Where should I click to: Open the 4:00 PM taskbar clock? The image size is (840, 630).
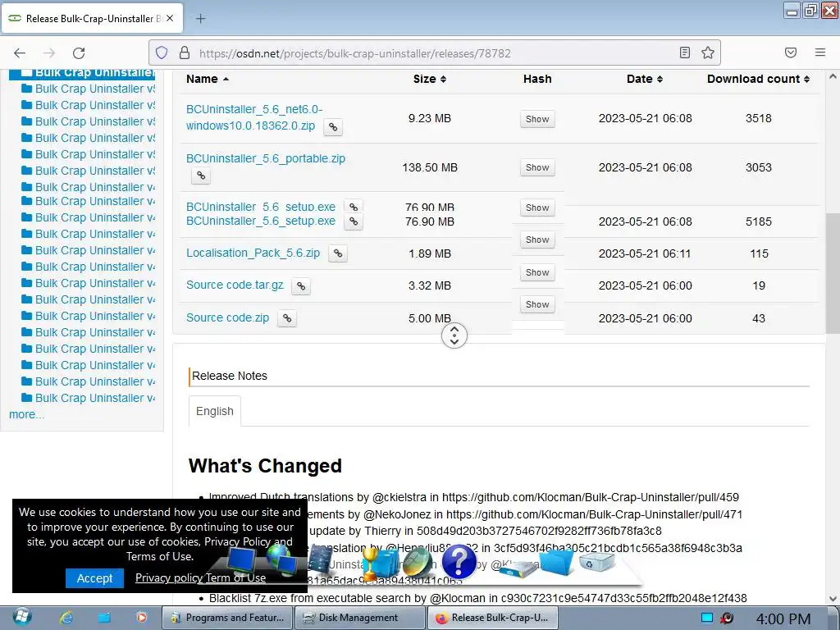coord(783,619)
